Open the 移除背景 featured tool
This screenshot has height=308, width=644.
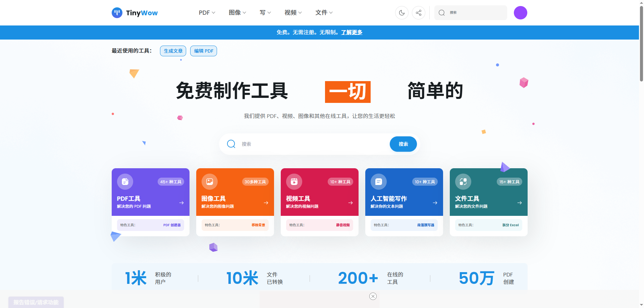258,225
